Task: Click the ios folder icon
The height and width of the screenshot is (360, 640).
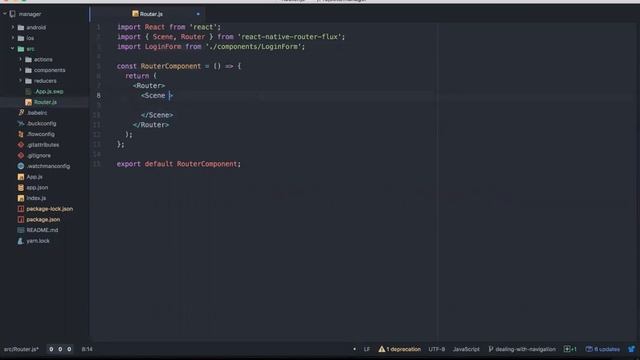Action: click(21, 38)
